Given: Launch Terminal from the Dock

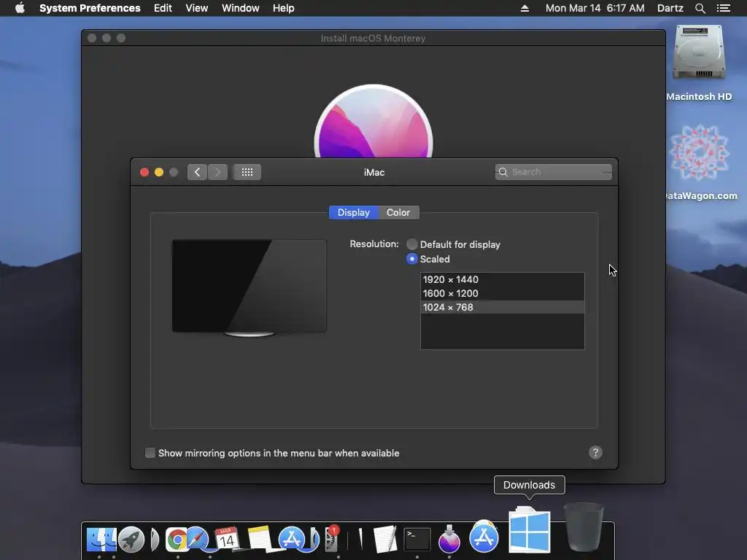Looking at the screenshot, I should click(x=417, y=539).
